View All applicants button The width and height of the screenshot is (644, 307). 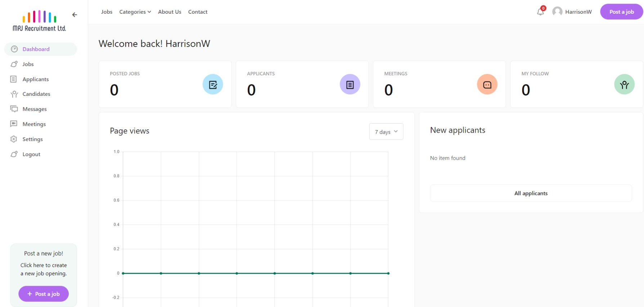tap(531, 193)
